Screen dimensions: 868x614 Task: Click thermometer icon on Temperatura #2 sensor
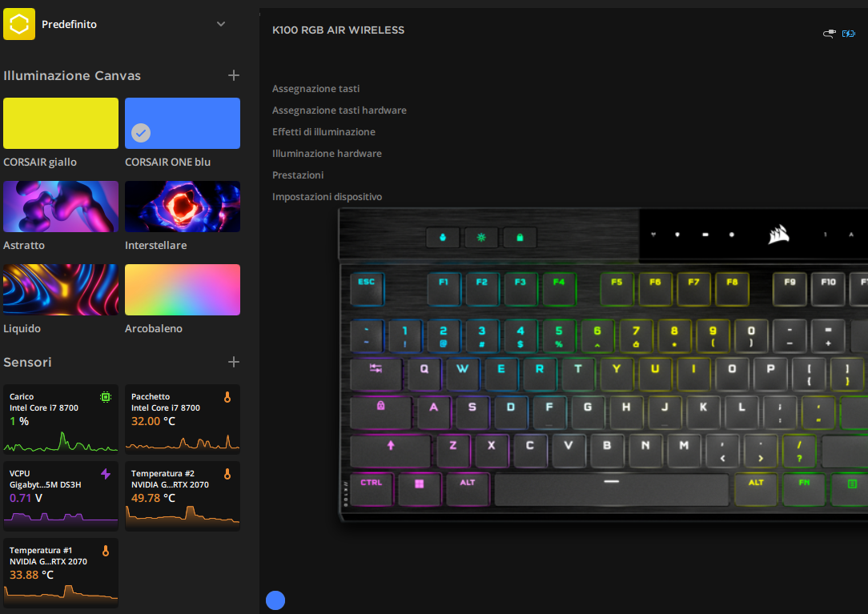pos(227,474)
